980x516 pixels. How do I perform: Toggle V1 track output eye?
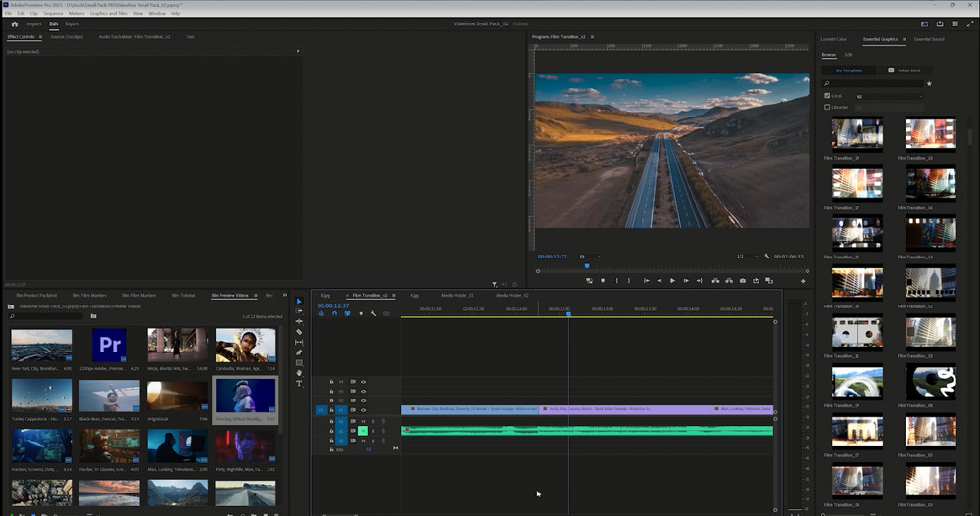click(364, 410)
